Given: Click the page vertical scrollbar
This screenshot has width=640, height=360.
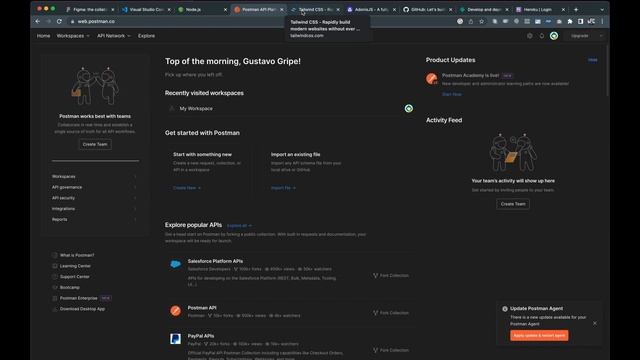Looking at the screenshot, I should point(607,71).
